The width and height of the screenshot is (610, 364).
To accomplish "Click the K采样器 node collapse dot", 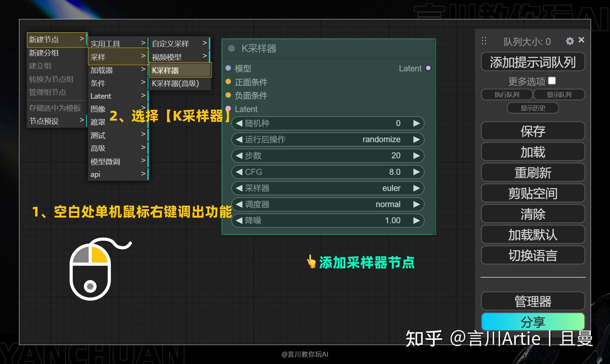I will pos(231,48).
